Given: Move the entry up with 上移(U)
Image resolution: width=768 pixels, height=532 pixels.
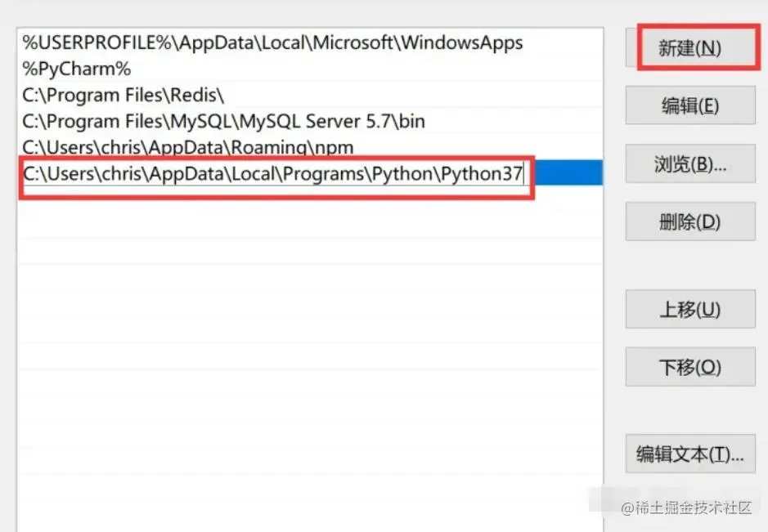Looking at the screenshot, I should [x=690, y=310].
